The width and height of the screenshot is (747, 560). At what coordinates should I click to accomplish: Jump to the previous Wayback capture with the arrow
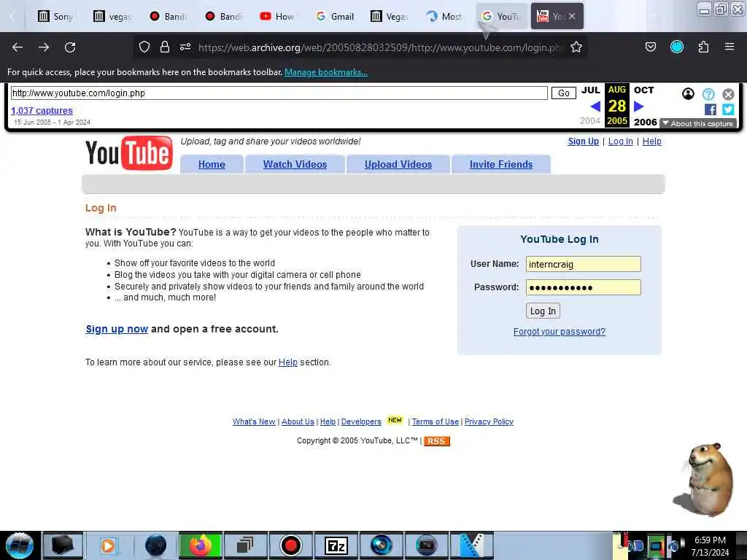click(x=595, y=106)
